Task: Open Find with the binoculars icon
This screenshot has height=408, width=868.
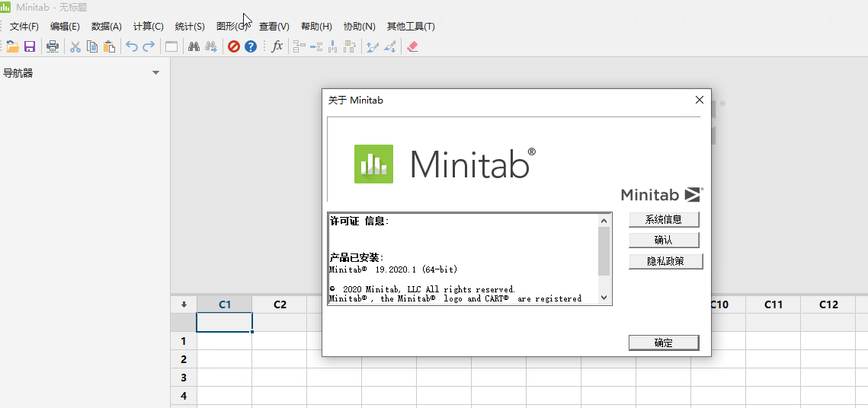Action: (x=194, y=46)
